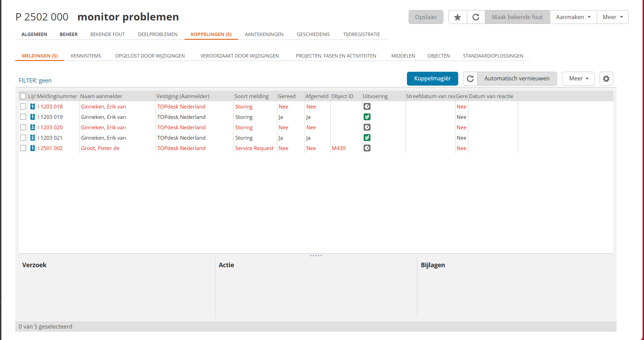Click the status icon of row I 2501 002
Screen dimensions: 644x340
367,148
